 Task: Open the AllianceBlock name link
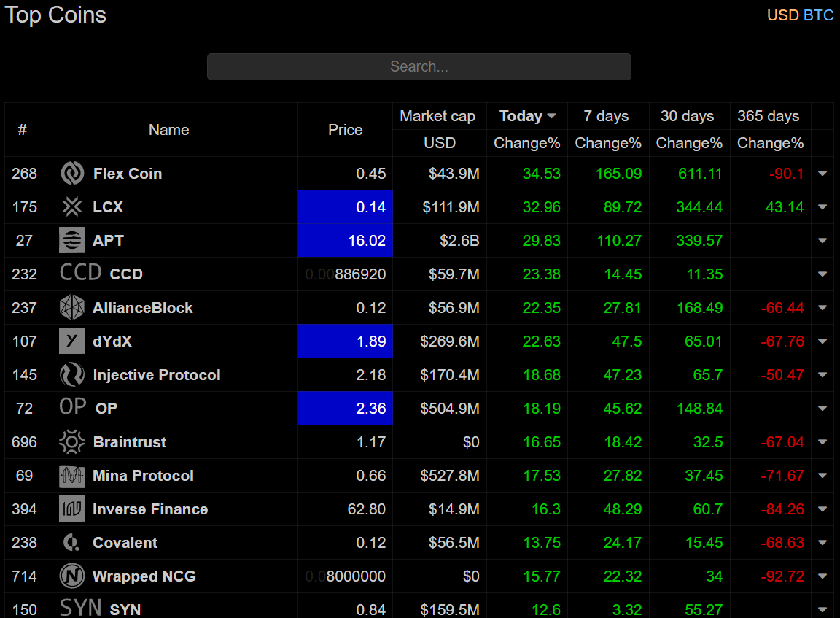point(142,308)
